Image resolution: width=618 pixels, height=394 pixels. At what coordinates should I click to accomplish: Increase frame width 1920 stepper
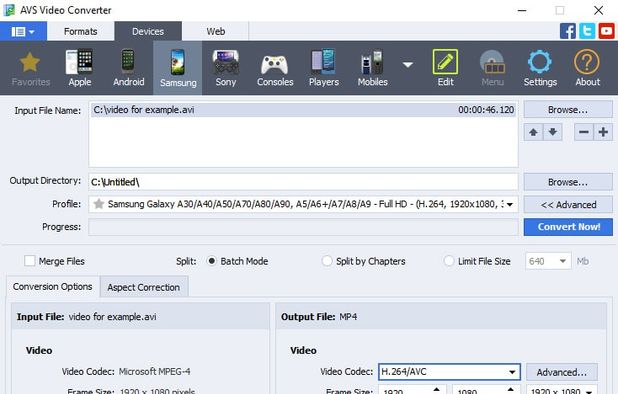(436, 389)
